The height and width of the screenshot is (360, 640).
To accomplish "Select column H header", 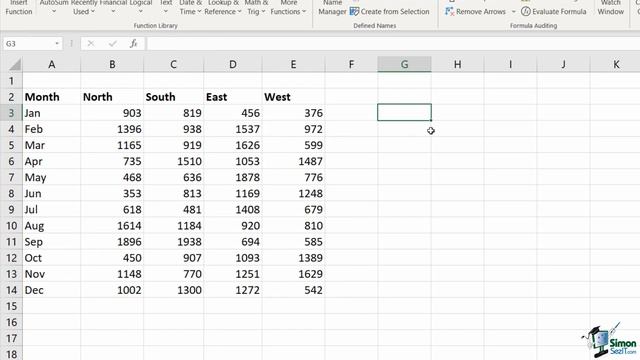I will (458, 64).
